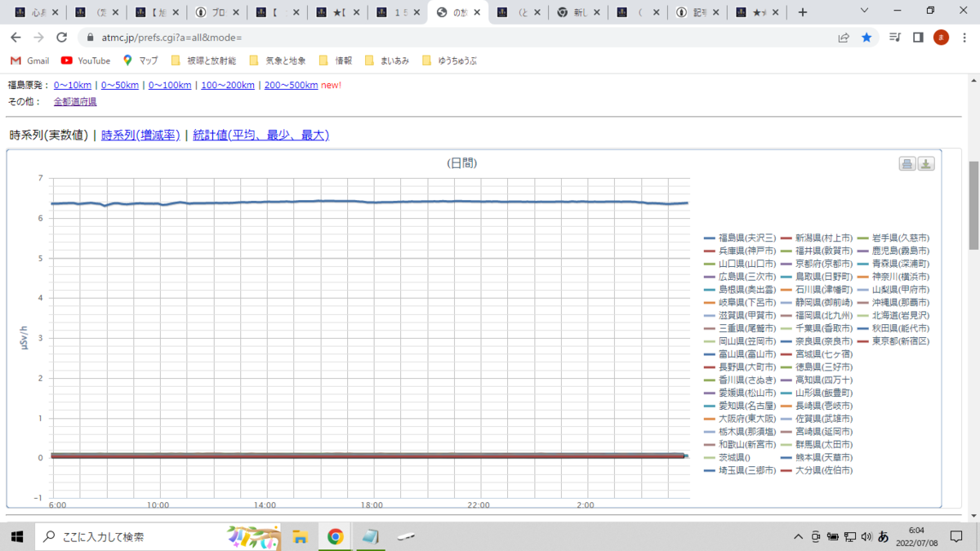Toggle 福島県(夫沢三) series in the legend

pyautogui.click(x=740, y=238)
